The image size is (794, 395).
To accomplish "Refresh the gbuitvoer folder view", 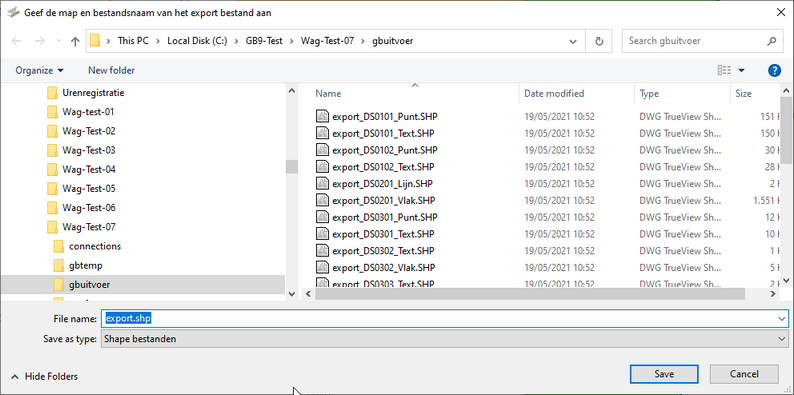I will [x=599, y=42].
